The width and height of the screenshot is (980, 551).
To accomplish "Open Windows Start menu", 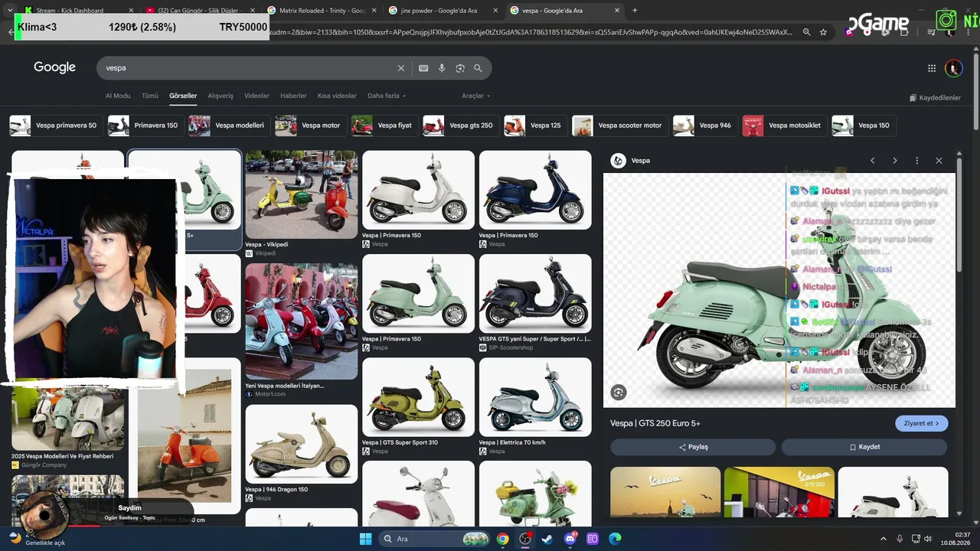I will click(x=366, y=539).
